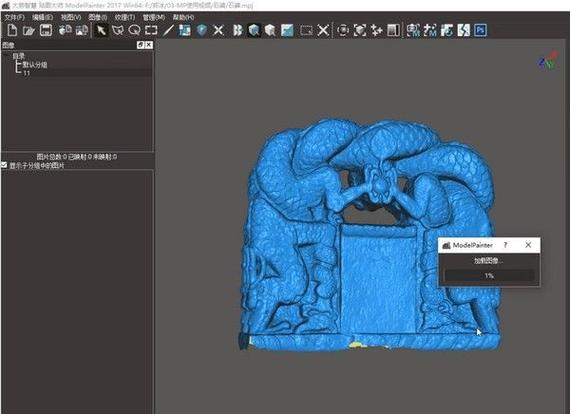Click the 1% loading progress bar

tap(489, 276)
